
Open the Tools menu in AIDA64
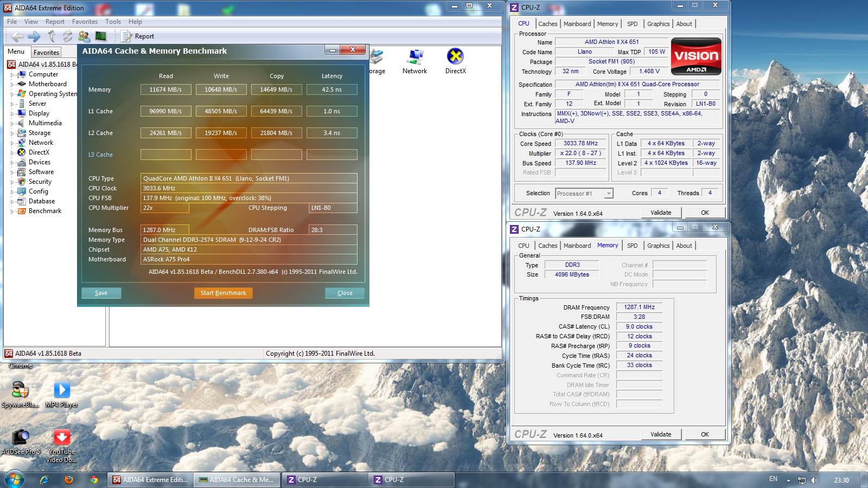tap(113, 22)
